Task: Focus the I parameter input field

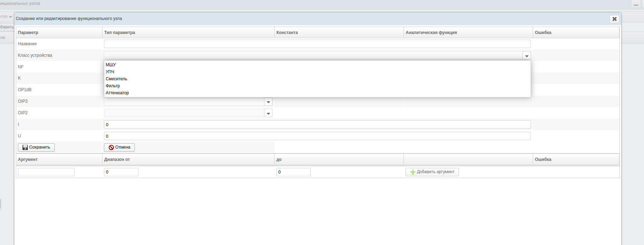Action: 317,125
